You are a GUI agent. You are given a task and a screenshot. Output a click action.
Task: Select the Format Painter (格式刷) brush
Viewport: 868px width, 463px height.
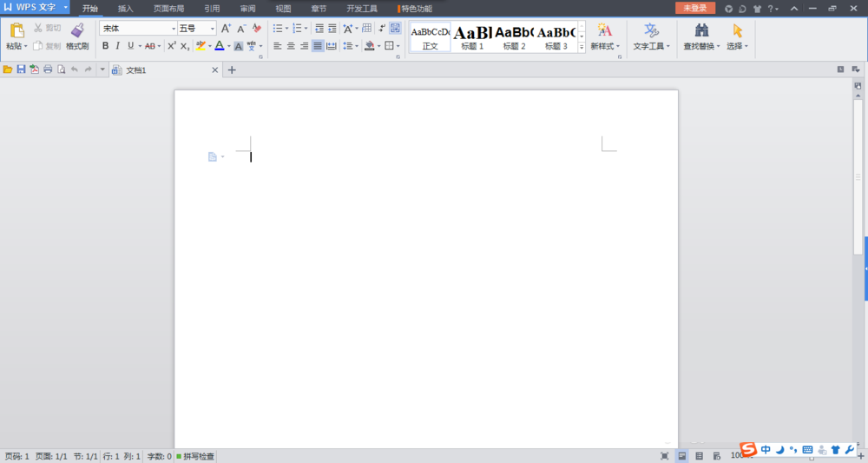pos(77,31)
